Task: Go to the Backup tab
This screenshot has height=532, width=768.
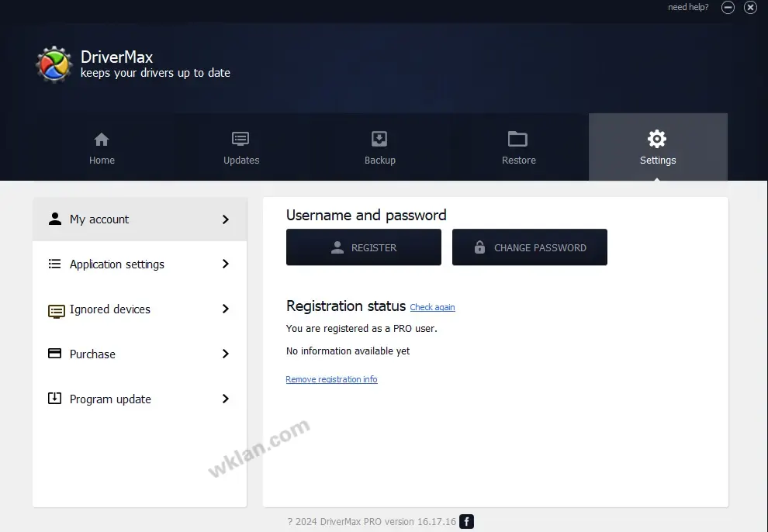Action: click(x=380, y=147)
